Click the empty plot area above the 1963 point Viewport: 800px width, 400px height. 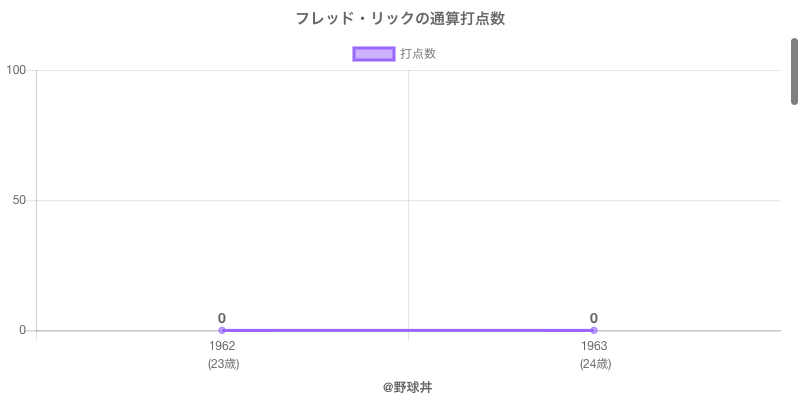(x=594, y=200)
